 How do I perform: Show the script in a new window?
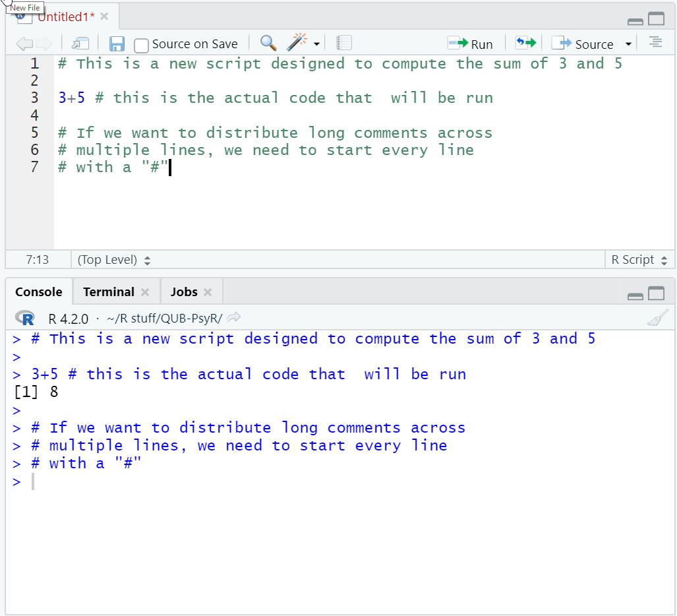(80, 44)
